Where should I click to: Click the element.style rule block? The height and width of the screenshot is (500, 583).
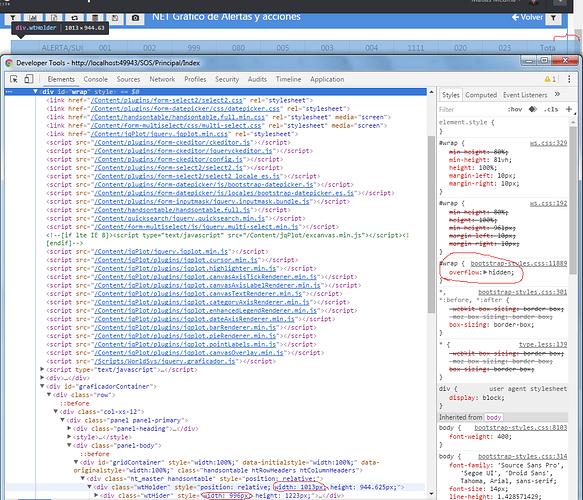click(x=503, y=127)
